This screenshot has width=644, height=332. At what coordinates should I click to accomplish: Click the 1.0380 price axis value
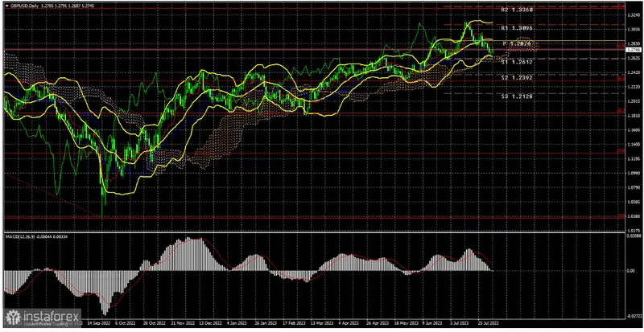click(x=634, y=216)
